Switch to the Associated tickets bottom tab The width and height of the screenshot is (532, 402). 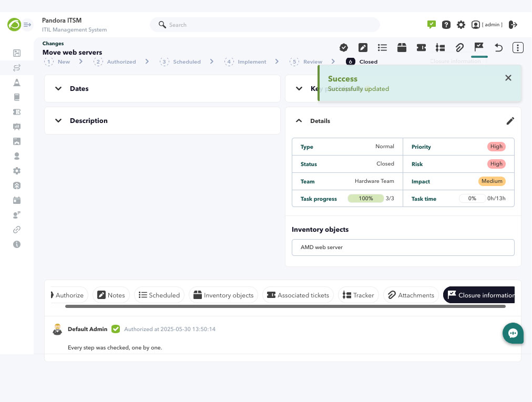298,295
